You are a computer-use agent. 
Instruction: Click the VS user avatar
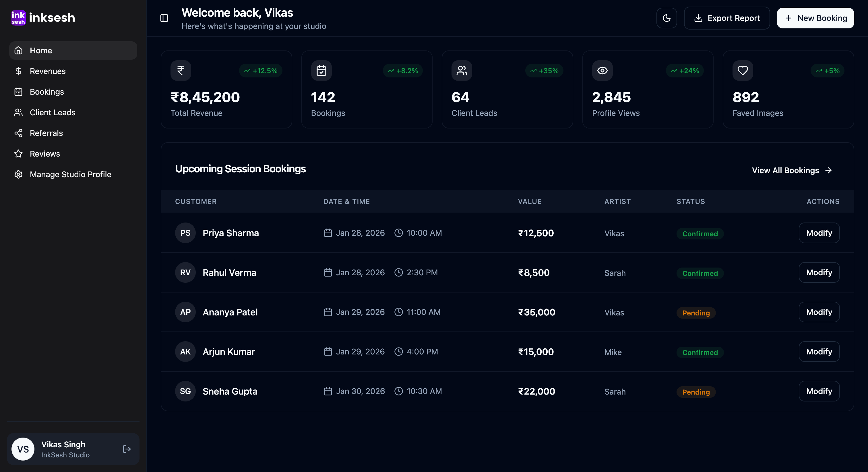click(23, 449)
